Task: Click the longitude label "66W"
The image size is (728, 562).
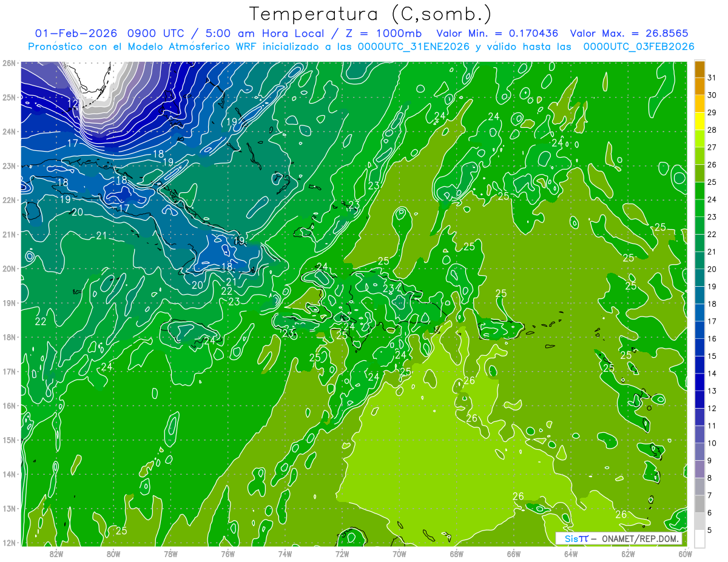Action: [x=514, y=554]
